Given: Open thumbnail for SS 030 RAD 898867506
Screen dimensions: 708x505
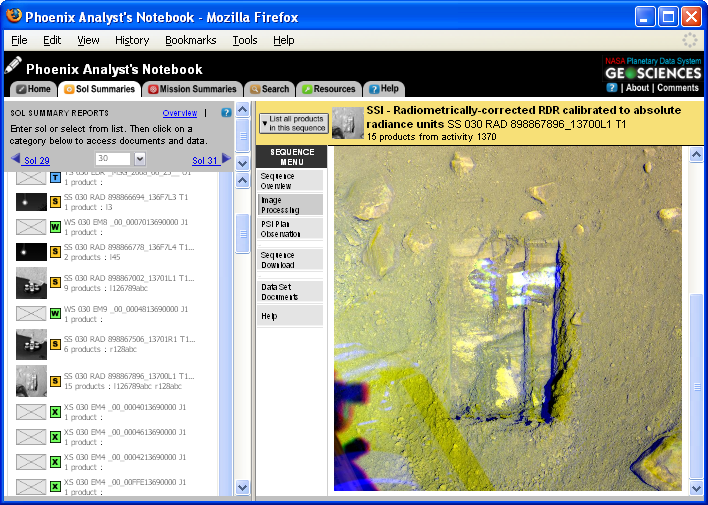Looking at the screenshot, I should [x=31, y=342].
